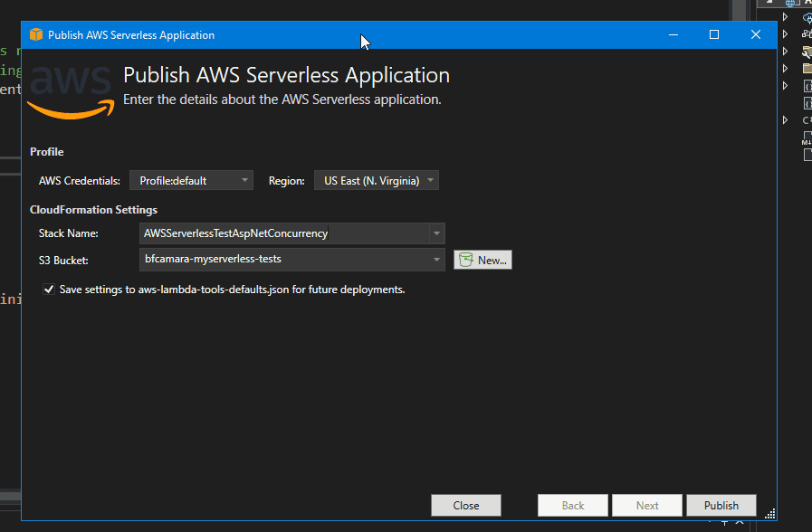This screenshot has height=532, width=812.
Task: Maximize the Publish AWS Serverless Application dialog
Action: pos(713,35)
